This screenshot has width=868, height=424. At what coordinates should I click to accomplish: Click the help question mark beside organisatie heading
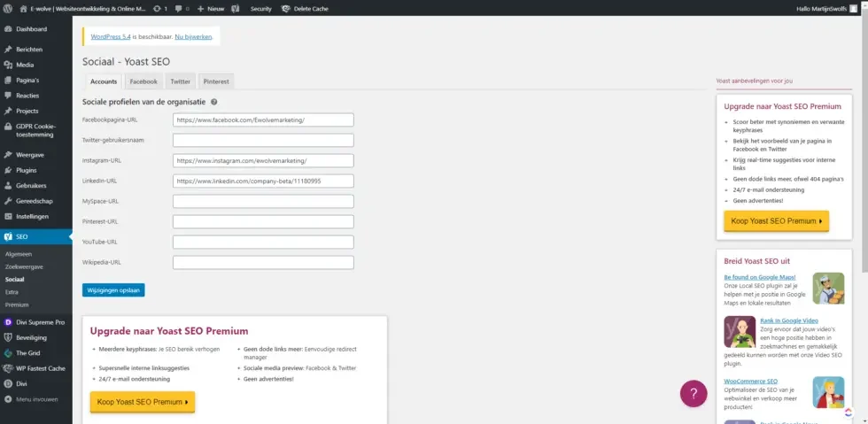pyautogui.click(x=213, y=102)
